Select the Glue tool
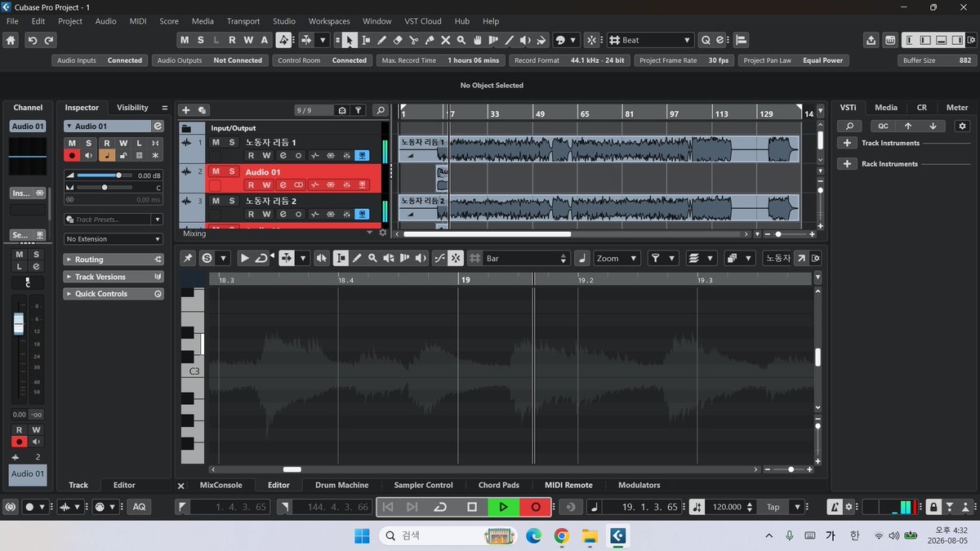Viewport: 980px width, 551px height. point(430,40)
